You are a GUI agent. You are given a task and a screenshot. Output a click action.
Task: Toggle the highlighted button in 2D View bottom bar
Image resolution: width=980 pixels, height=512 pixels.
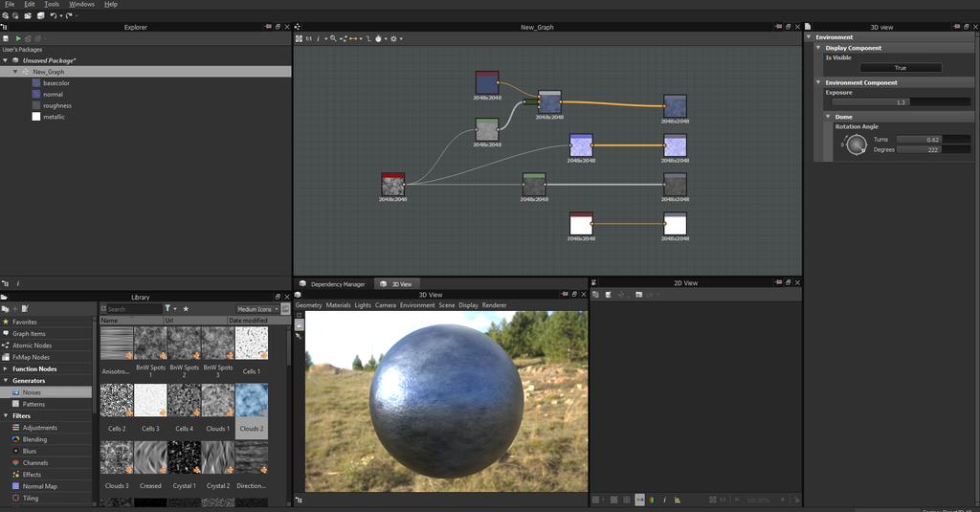639,500
